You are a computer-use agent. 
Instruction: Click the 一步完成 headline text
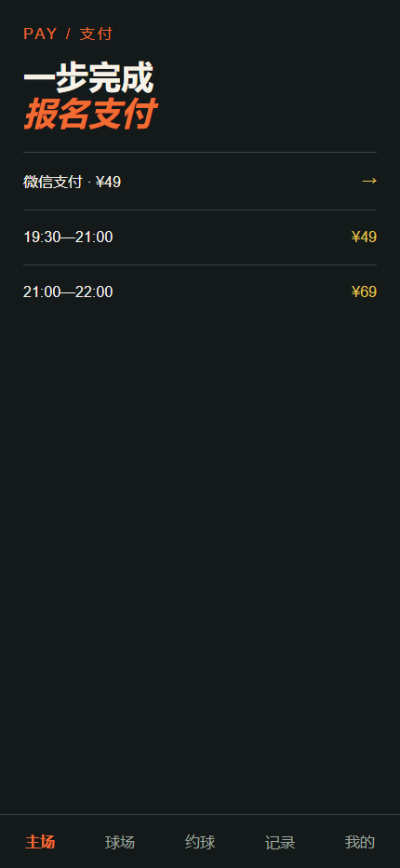pos(88,78)
